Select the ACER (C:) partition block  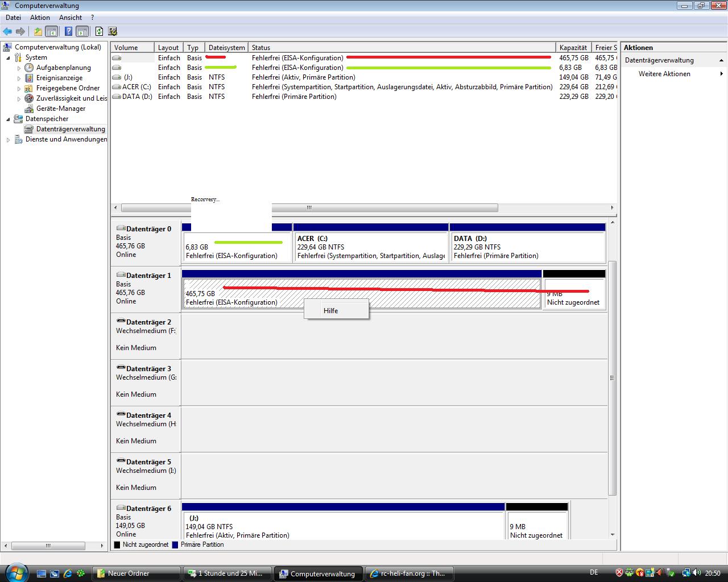click(x=370, y=247)
